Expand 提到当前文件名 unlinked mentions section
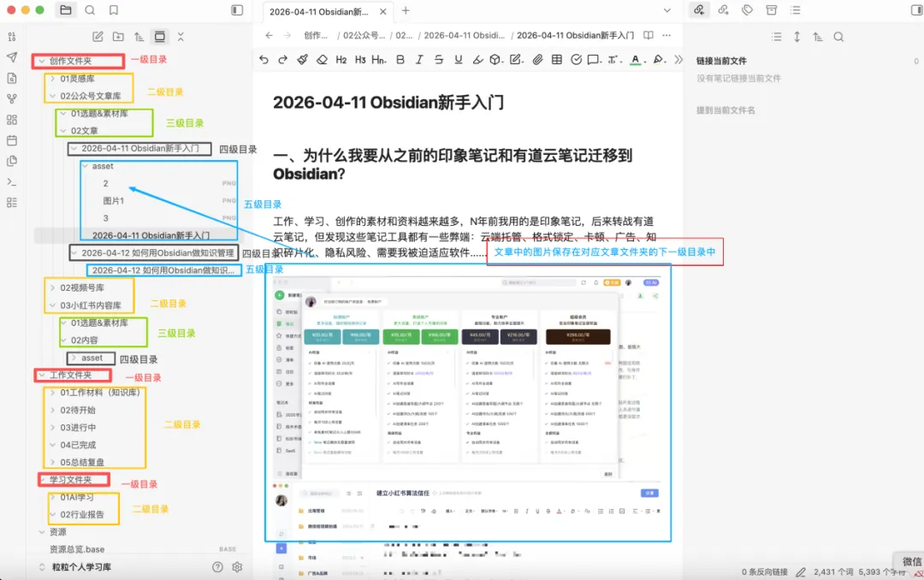924x580 pixels. (x=726, y=110)
